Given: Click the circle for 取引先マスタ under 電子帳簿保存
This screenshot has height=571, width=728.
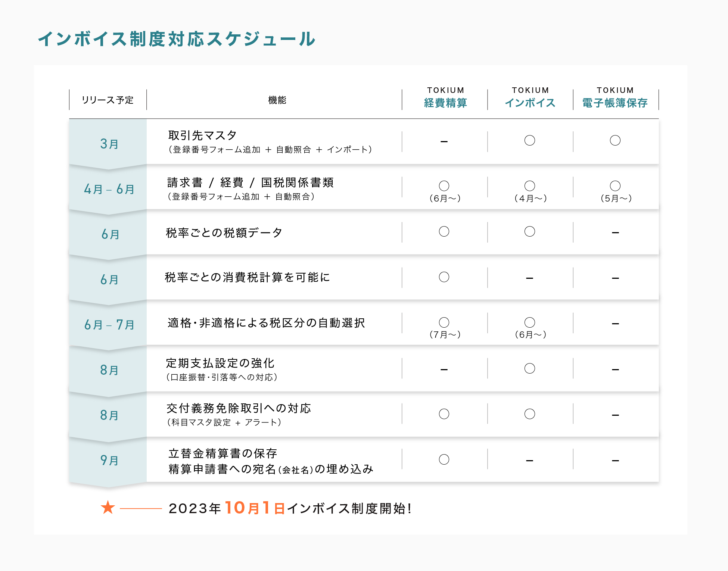Looking at the screenshot, I should coord(615,140).
